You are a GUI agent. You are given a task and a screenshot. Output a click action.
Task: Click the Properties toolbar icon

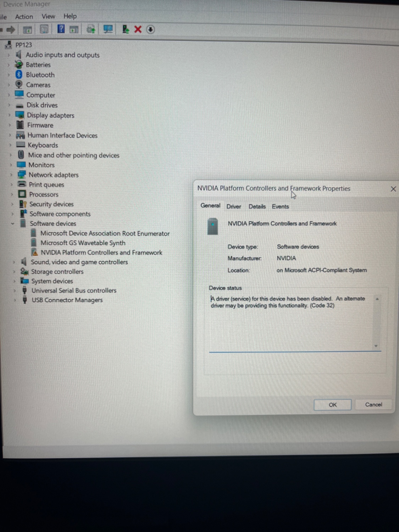[x=44, y=29]
